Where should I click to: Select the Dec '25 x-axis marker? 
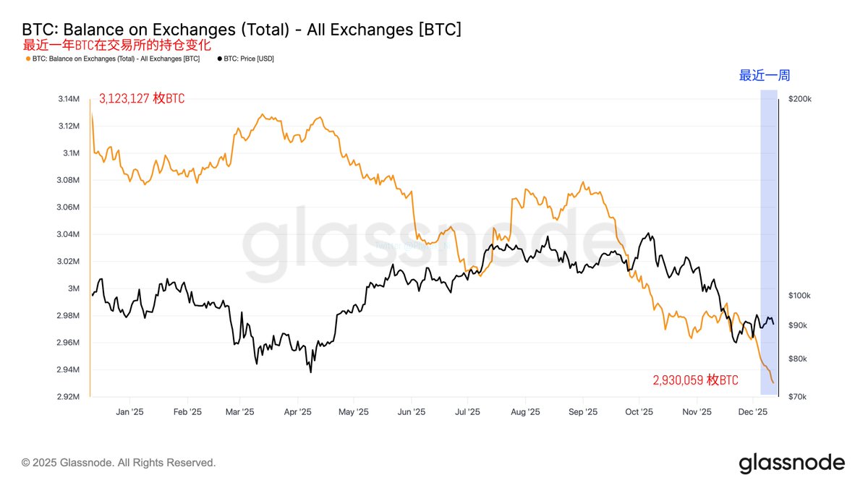pyautogui.click(x=752, y=412)
